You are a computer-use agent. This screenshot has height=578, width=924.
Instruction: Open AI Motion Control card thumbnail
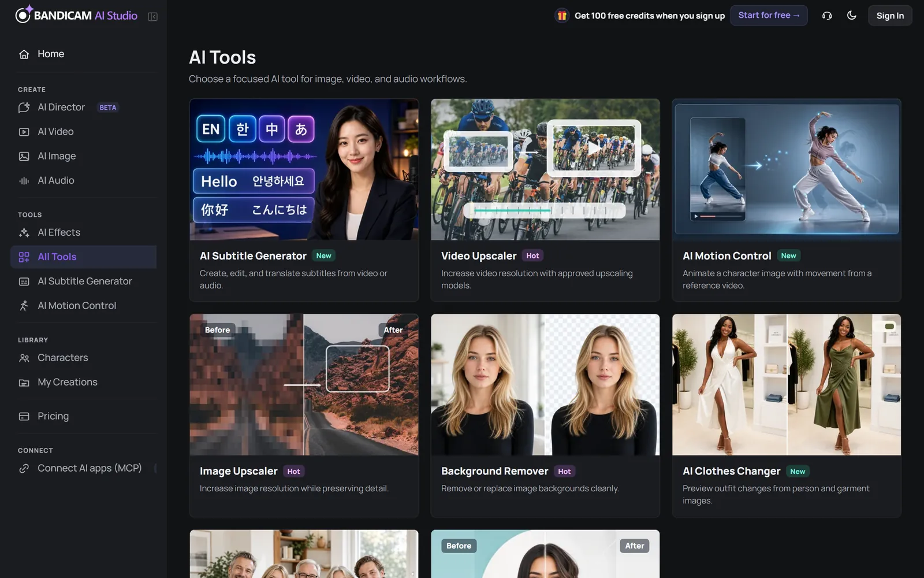(787, 169)
